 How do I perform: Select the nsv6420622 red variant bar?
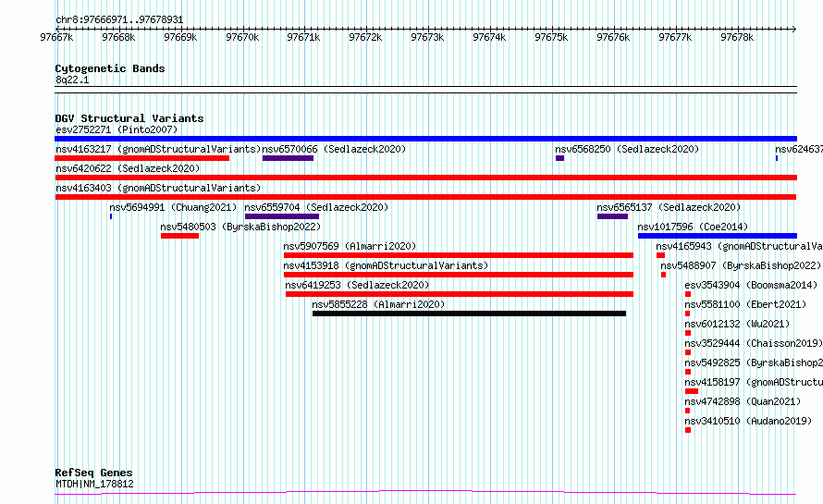pos(425,178)
